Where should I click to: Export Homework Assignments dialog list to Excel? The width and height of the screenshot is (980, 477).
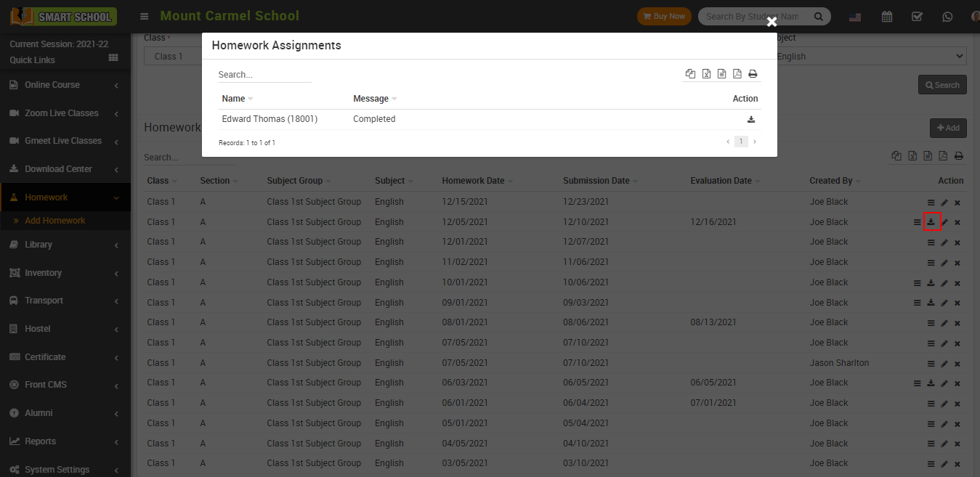click(x=706, y=74)
